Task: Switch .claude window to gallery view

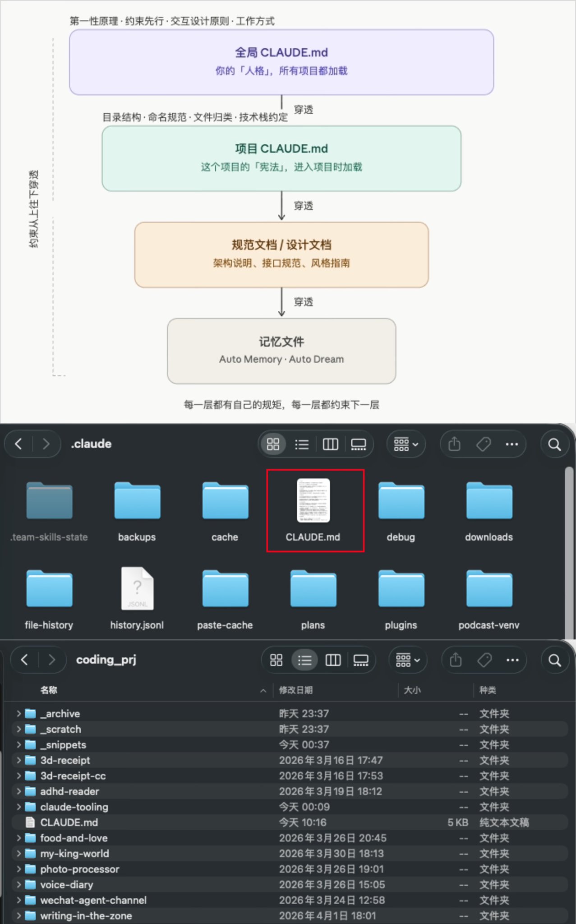Action: coord(359,444)
